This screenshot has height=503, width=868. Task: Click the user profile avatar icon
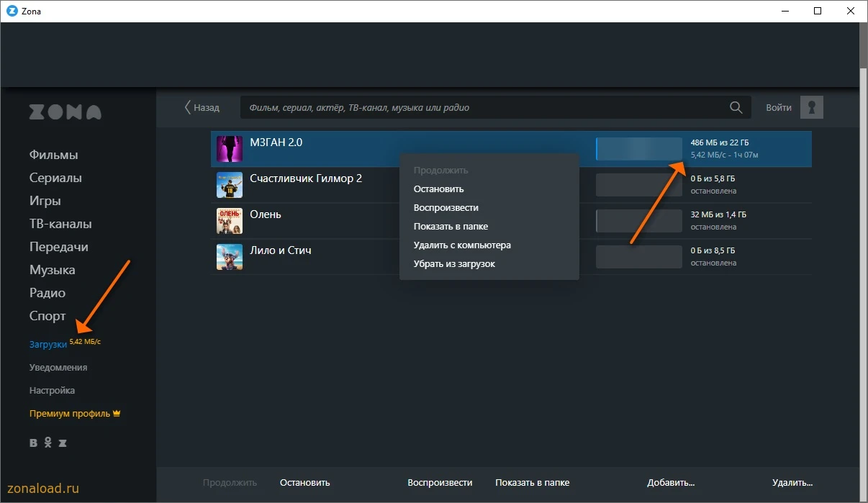(812, 107)
